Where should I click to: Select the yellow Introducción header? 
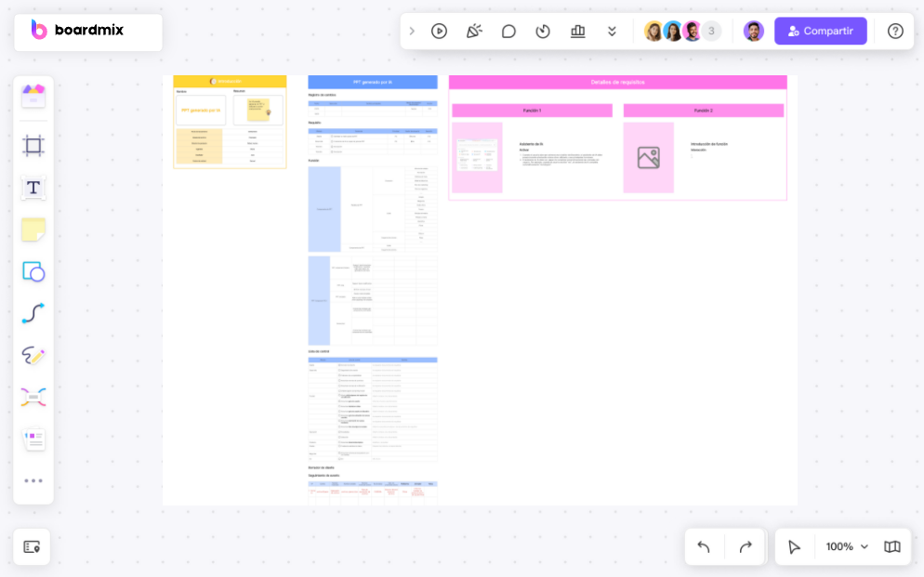tap(230, 81)
